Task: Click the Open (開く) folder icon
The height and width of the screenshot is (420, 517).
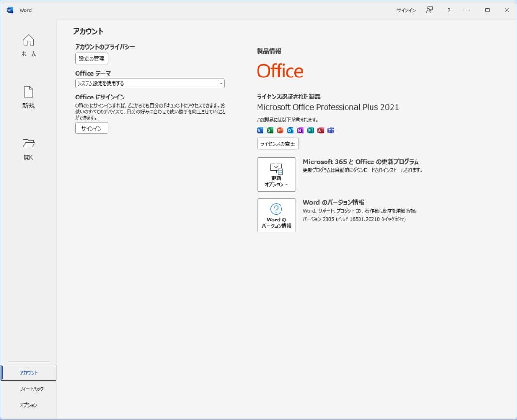Action: 29,144
